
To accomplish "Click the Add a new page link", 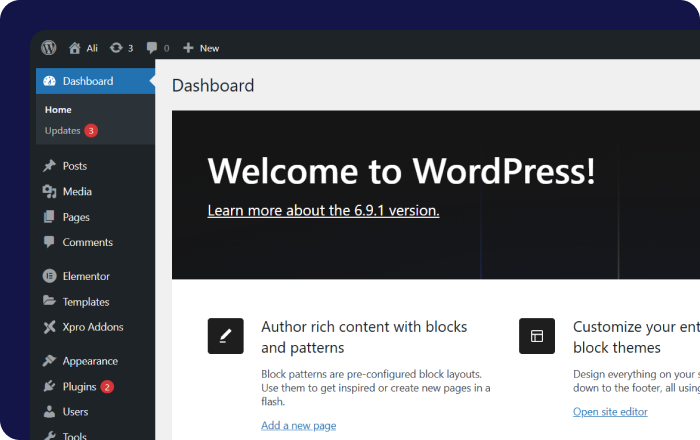I will click(x=298, y=426).
